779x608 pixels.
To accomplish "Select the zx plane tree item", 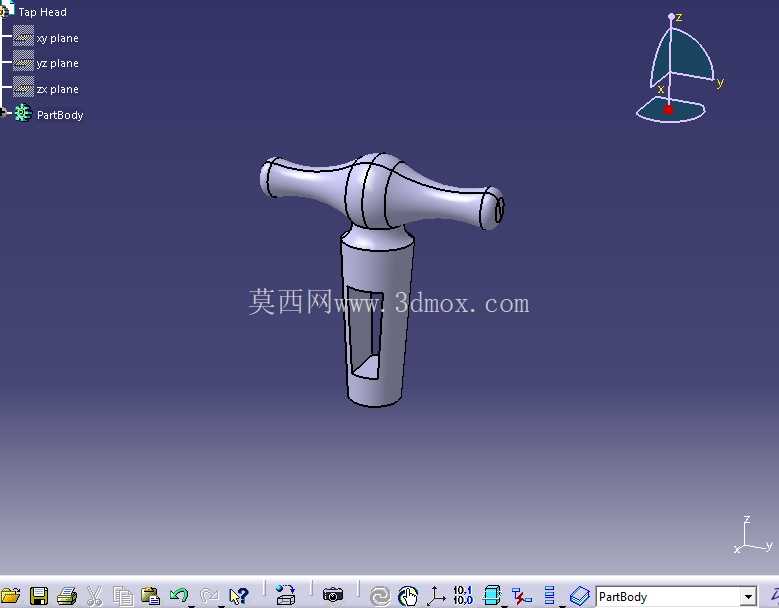I will point(58,89).
